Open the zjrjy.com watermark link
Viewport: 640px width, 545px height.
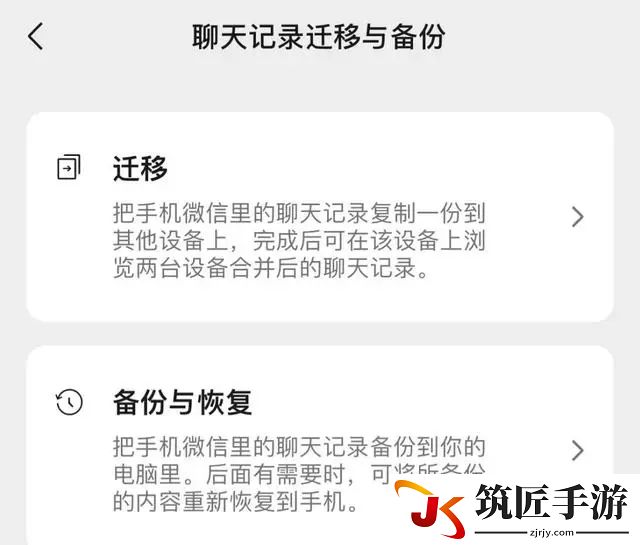pos(551,532)
